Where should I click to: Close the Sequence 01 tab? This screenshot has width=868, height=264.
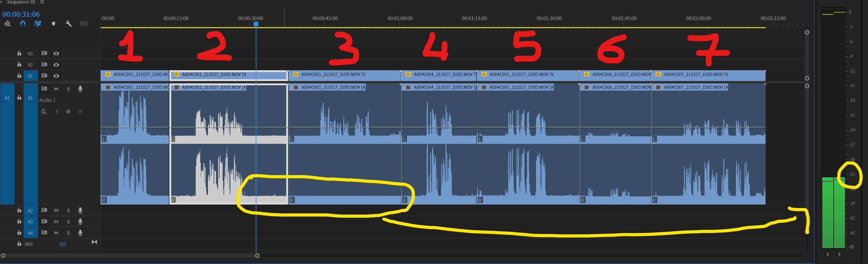click(1, 2)
